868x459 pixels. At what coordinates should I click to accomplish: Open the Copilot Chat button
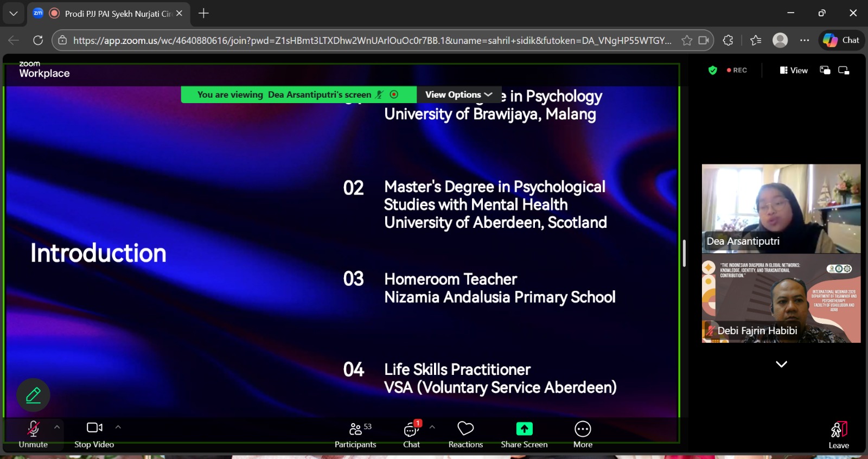click(841, 40)
